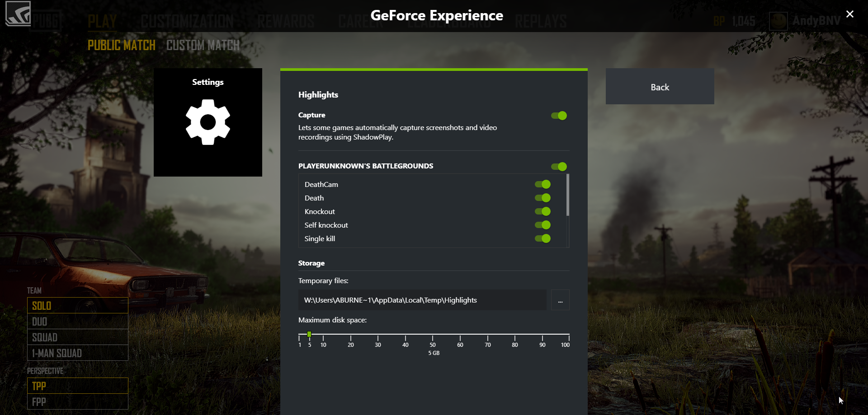This screenshot has height=415, width=868.
Task: Toggle Single kill highlight
Action: coord(542,238)
